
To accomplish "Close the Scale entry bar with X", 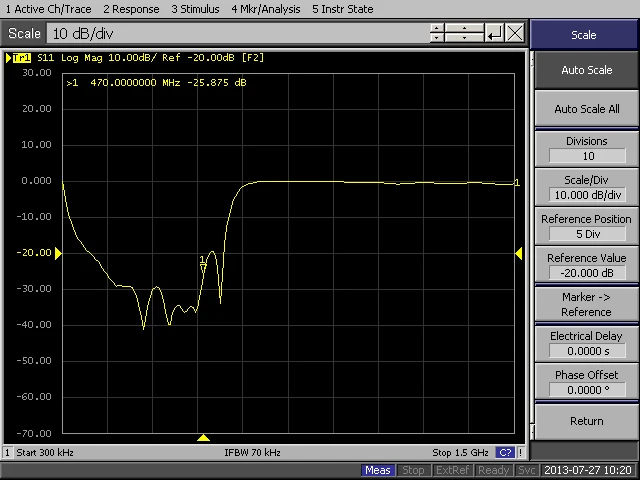I will (515, 33).
